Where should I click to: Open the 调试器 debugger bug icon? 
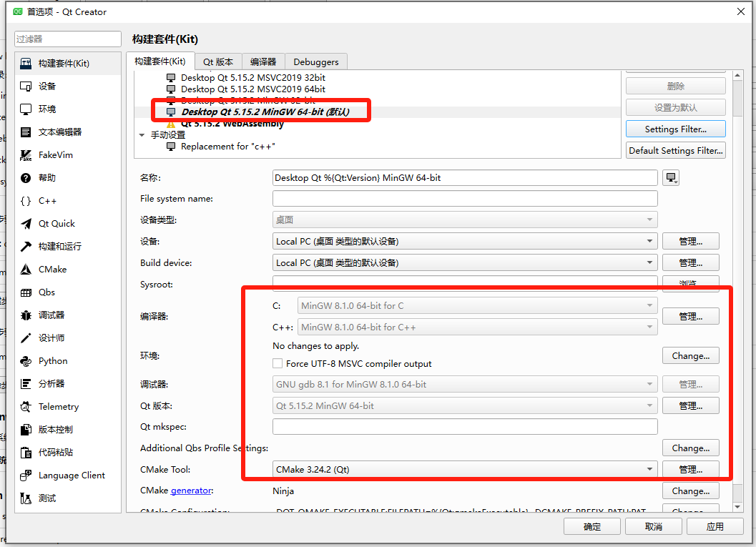click(x=26, y=315)
